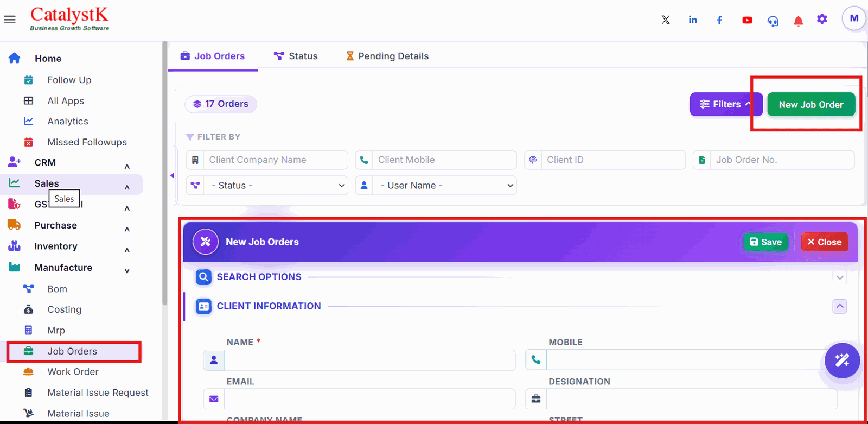Open Missed Followups in the sidebar

(x=87, y=142)
